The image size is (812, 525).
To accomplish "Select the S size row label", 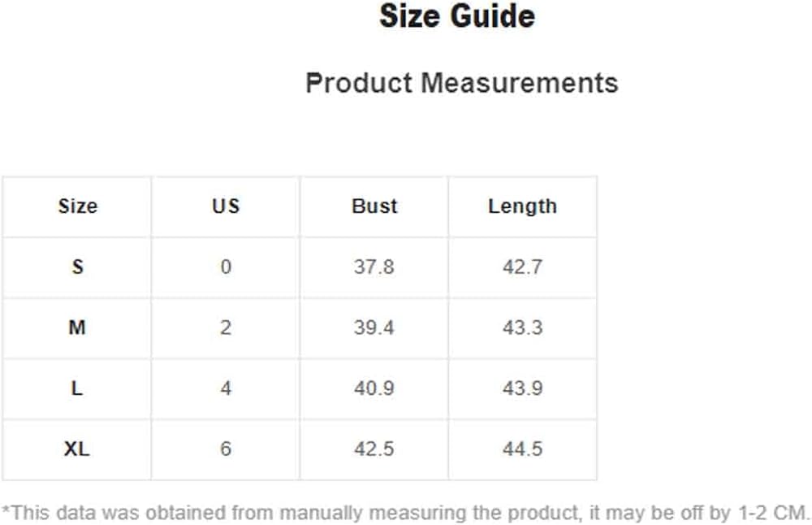I will tap(77, 267).
